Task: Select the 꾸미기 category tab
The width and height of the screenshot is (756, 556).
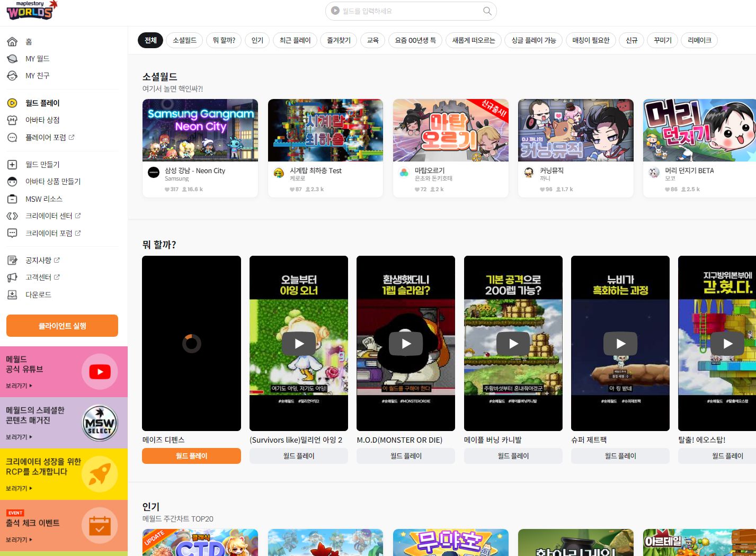Action: [x=662, y=40]
